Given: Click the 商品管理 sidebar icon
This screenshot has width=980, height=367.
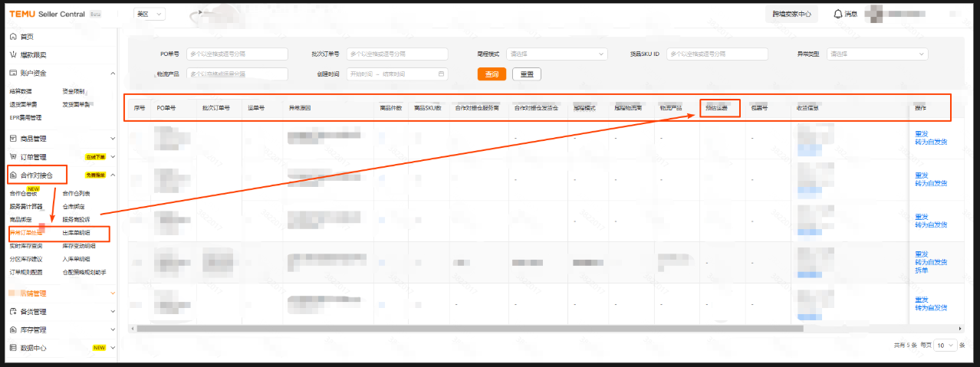Looking at the screenshot, I should [x=13, y=139].
